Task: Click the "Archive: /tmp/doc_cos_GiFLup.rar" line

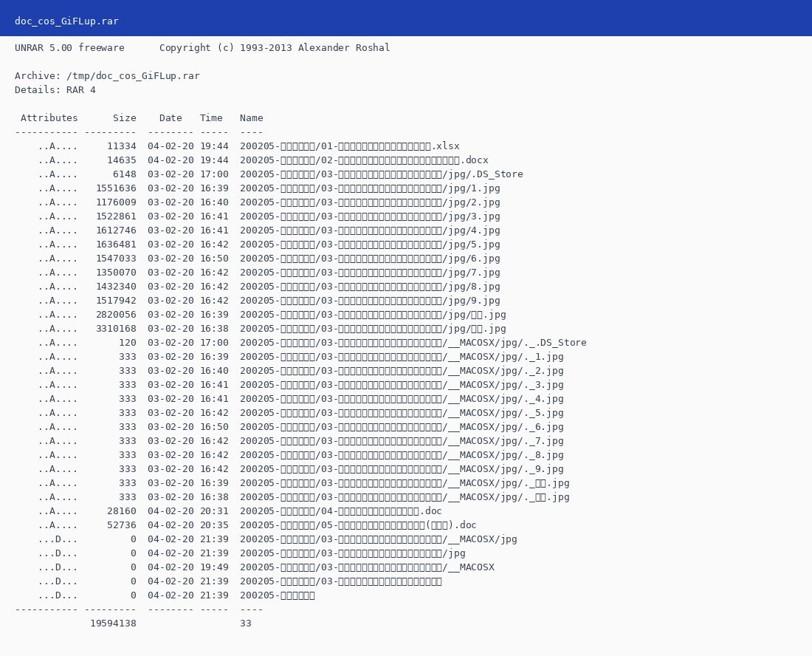Action: pos(107,75)
